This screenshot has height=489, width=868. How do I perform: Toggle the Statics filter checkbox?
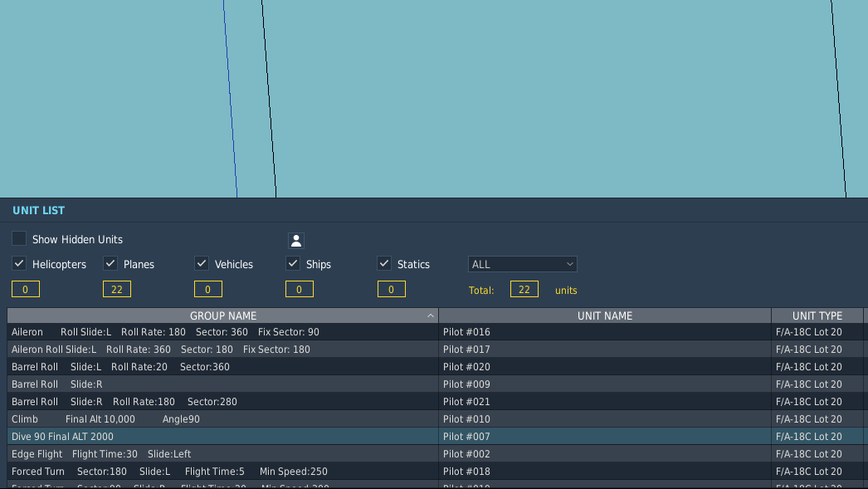(x=384, y=264)
